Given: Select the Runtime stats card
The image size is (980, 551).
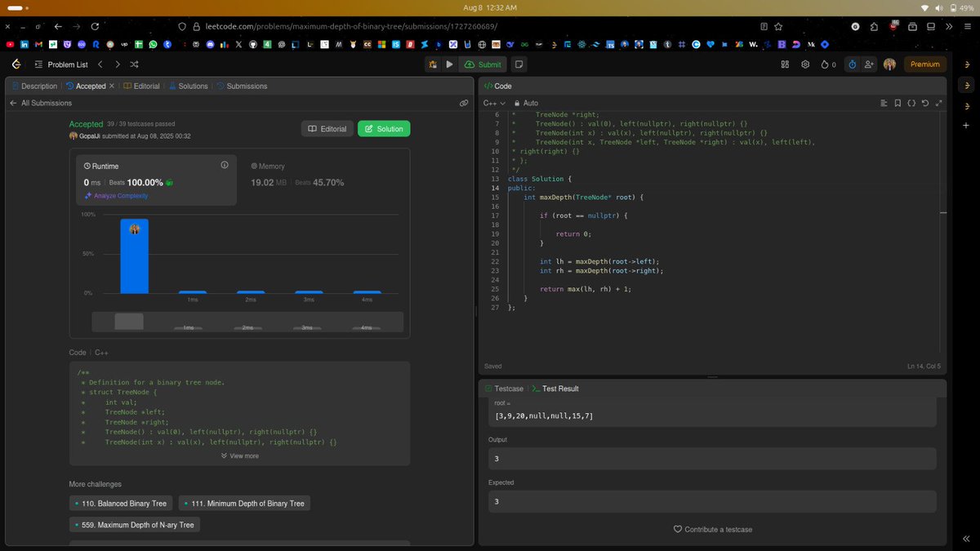Looking at the screenshot, I should (x=157, y=180).
